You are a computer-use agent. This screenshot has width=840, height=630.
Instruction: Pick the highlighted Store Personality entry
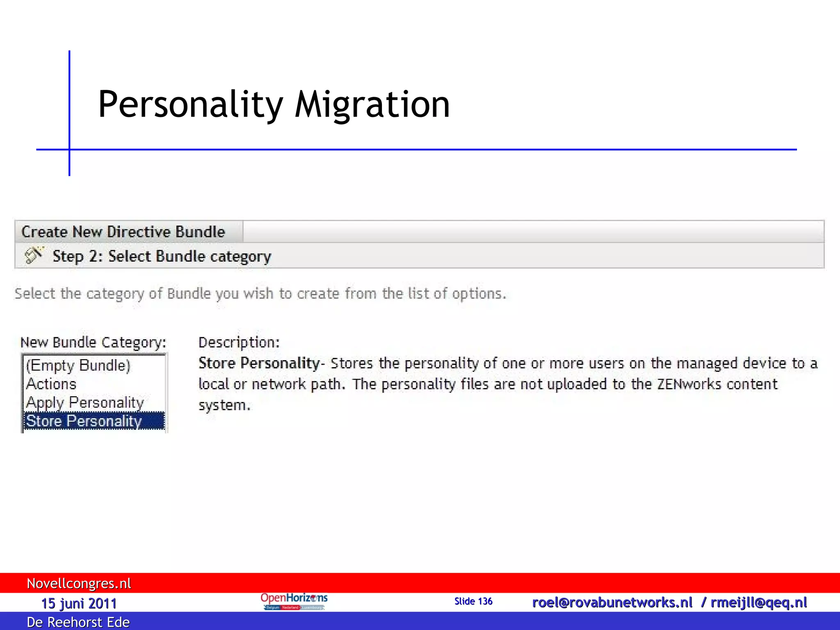point(94,421)
